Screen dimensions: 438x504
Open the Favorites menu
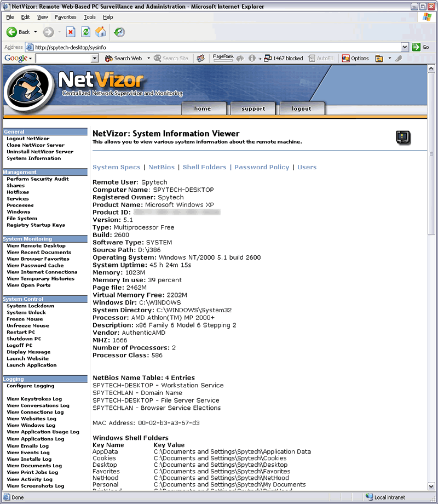pos(66,17)
